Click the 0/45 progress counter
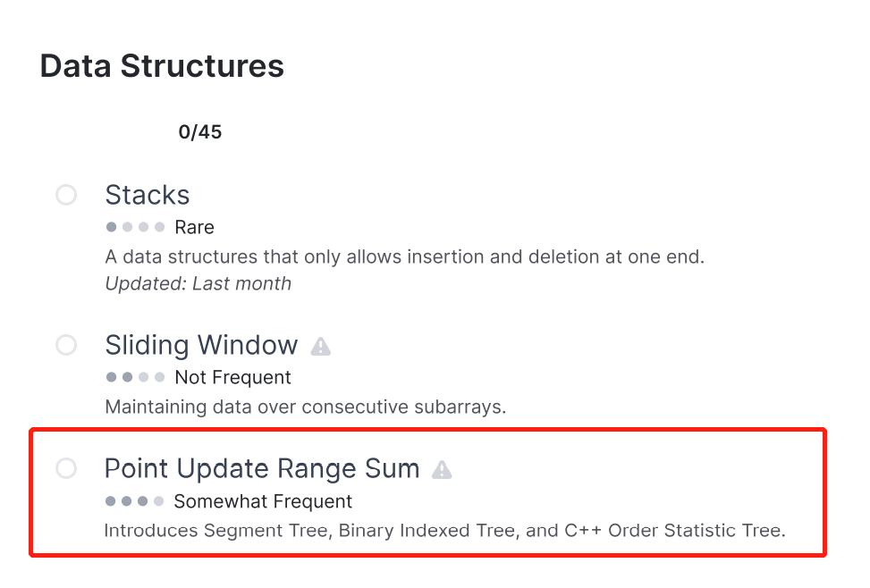The height and width of the screenshot is (588, 870). (x=199, y=132)
